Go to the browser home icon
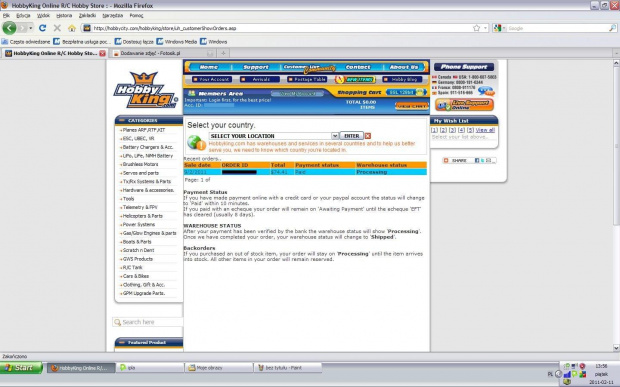 point(72,28)
